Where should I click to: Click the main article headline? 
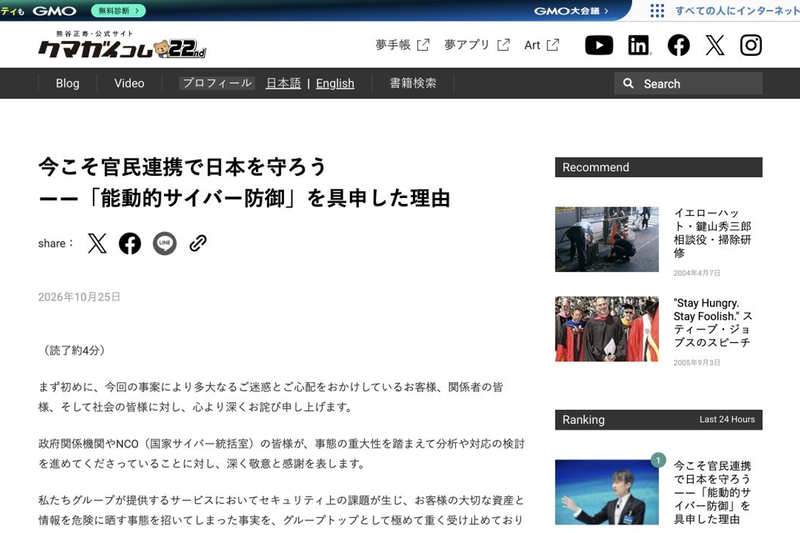coord(244,183)
